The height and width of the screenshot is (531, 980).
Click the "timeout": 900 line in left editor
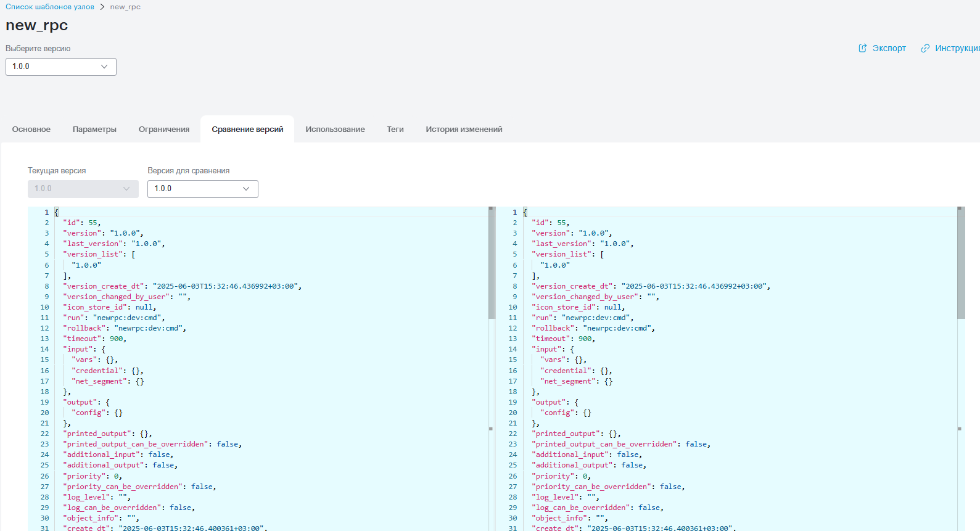point(94,339)
